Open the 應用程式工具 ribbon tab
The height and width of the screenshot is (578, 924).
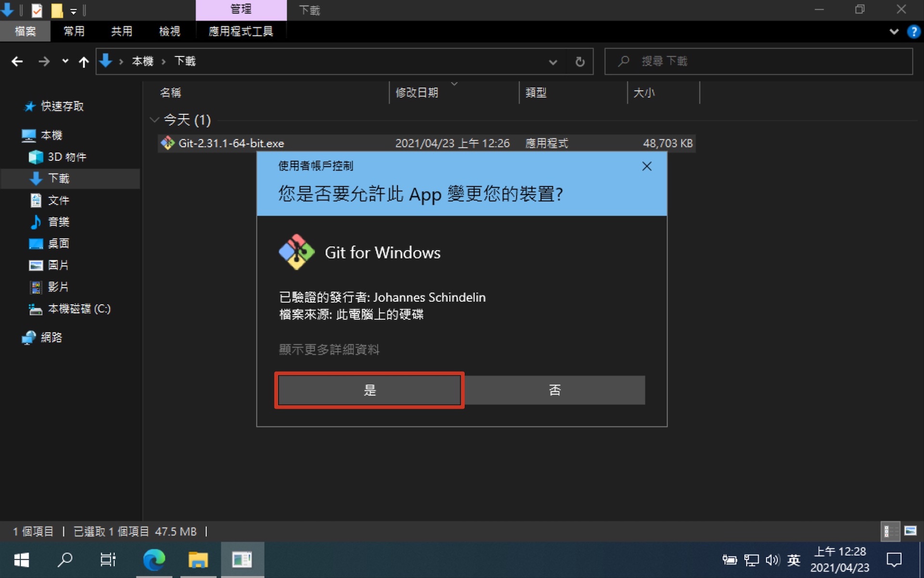(x=241, y=31)
